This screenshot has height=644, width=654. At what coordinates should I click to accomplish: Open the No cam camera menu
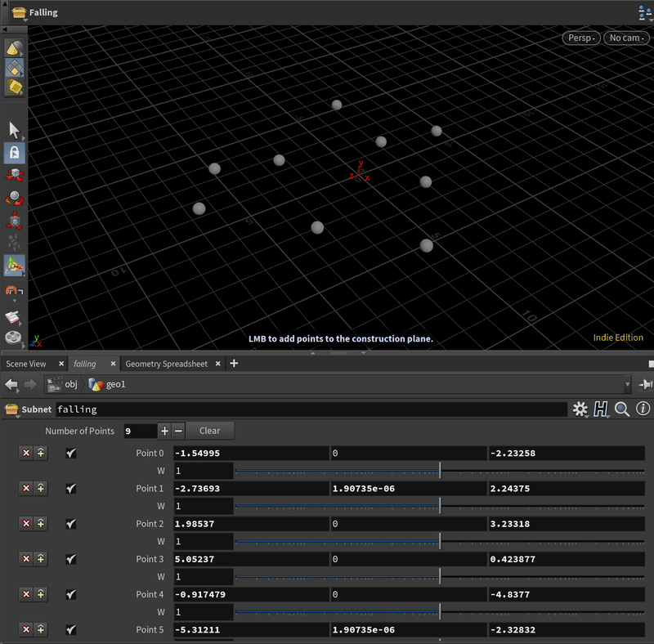[626, 38]
